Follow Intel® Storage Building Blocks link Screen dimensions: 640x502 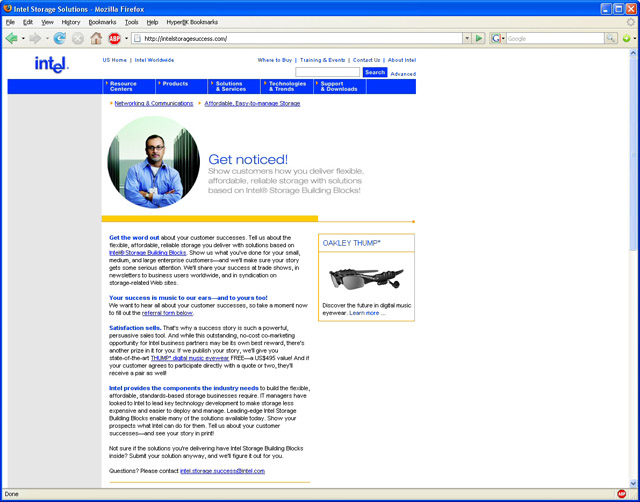pos(147,253)
